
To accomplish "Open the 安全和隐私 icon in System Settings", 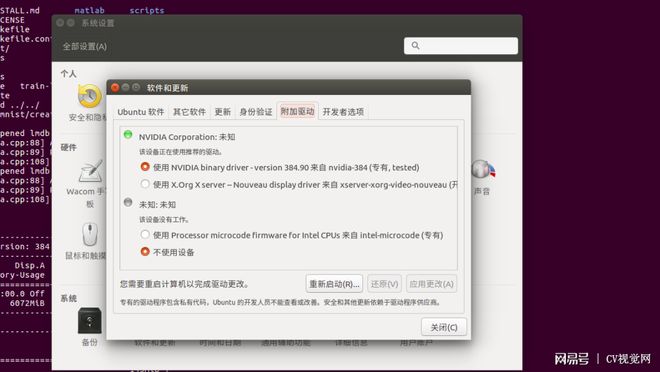I will (x=90, y=96).
